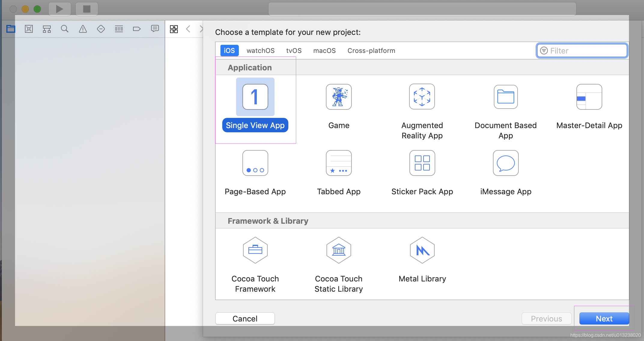Choose the Master-Detail App template
The width and height of the screenshot is (644, 341).
[x=589, y=97]
